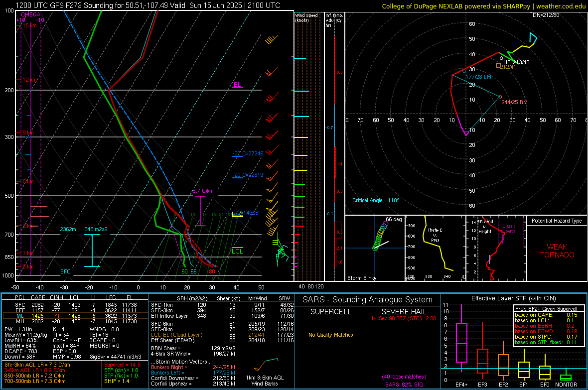Image resolution: width=588 pixels, height=390 pixels.
Task: Click the green surface wet-bulb value '60'
Action: [184, 271]
